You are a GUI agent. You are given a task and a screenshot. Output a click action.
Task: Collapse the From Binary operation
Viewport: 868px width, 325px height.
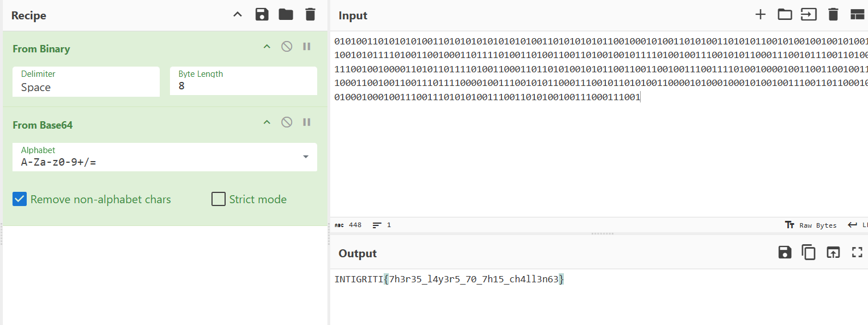[x=267, y=47]
